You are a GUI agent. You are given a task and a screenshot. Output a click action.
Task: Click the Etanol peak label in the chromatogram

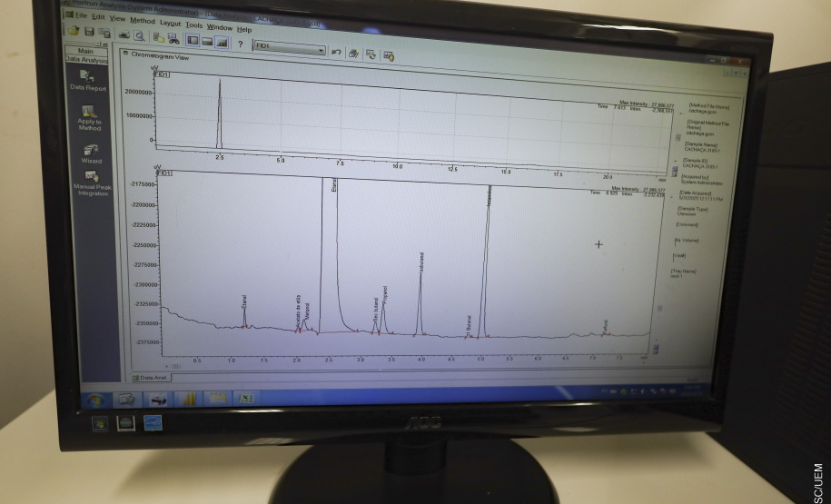coord(334,185)
